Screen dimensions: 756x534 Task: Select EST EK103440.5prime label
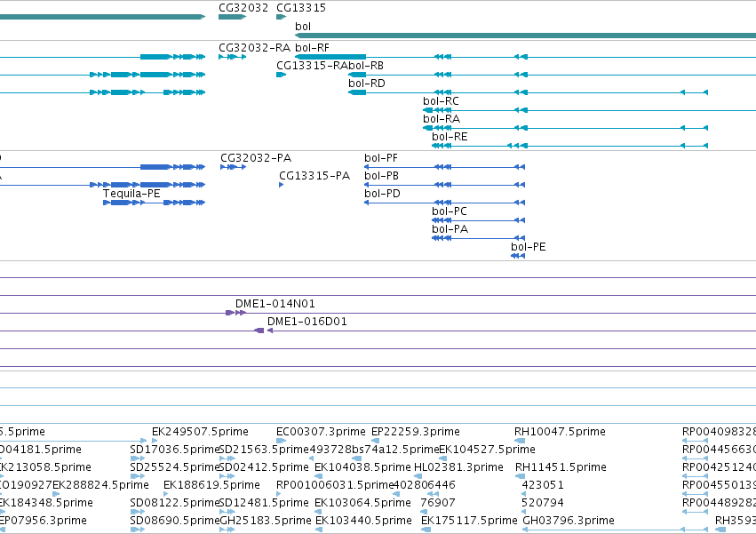click(363, 521)
